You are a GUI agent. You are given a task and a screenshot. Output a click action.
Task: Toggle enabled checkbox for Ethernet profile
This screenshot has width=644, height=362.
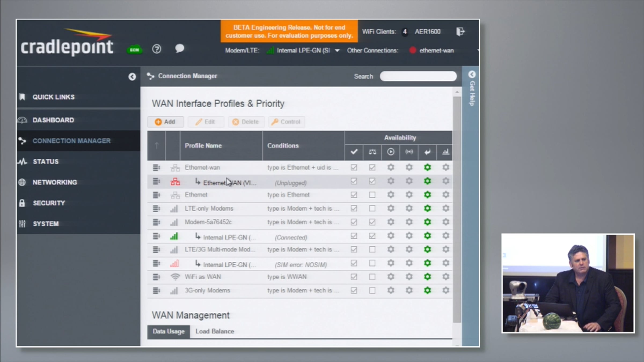pyautogui.click(x=354, y=195)
